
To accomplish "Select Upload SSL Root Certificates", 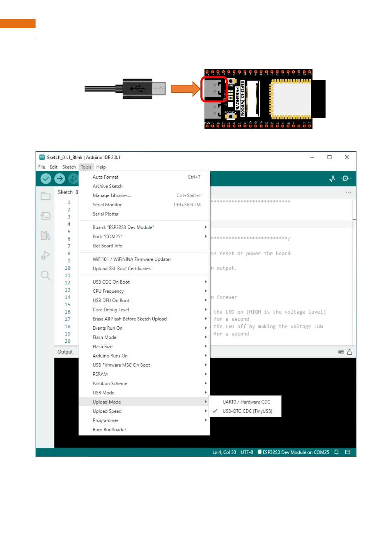I will [x=144, y=268].
